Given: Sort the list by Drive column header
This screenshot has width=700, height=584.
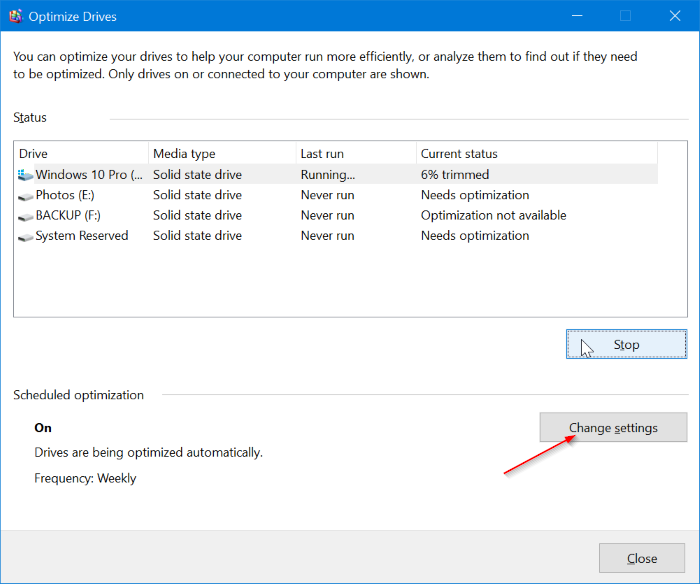Looking at the screenshot, I should [x=80, y=154].
